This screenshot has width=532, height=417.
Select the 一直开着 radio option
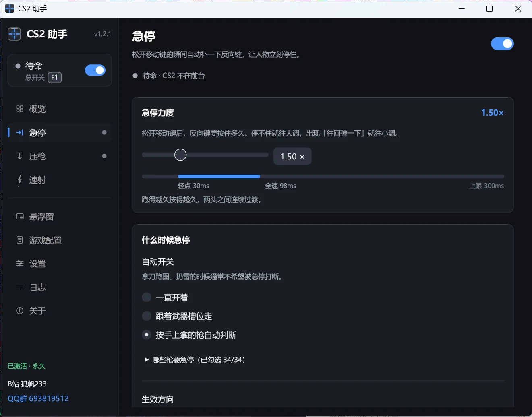pyautogui.click(x=147, y=297)
